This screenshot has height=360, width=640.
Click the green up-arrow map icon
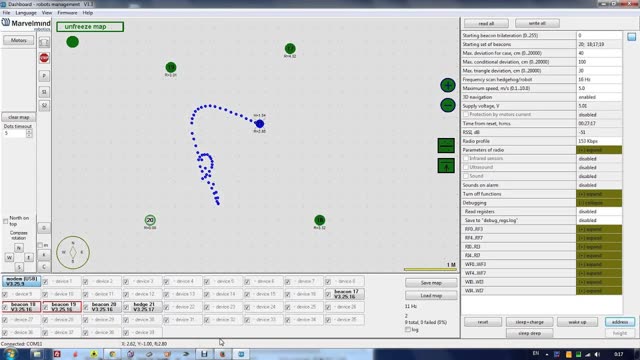446,166
